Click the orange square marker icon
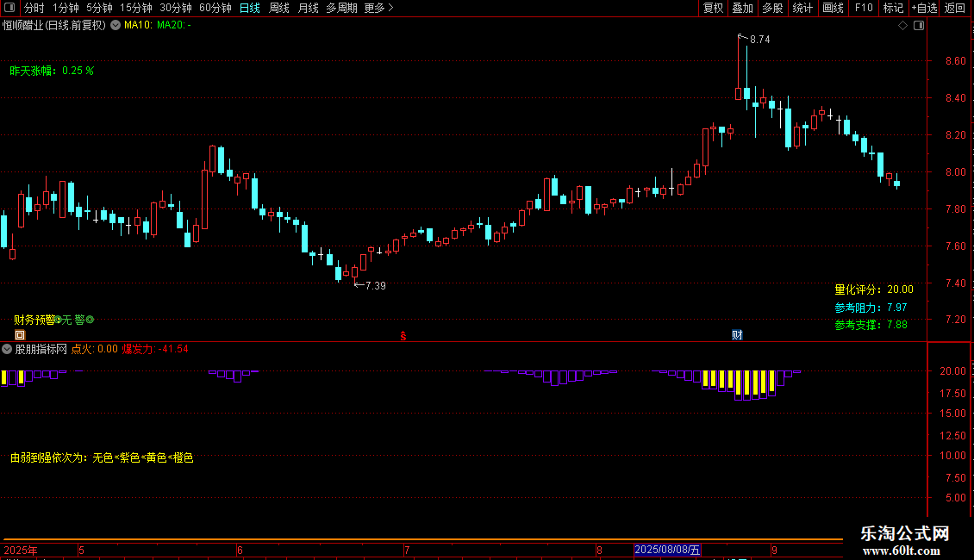The image size is (974, 560). point(20,335)
